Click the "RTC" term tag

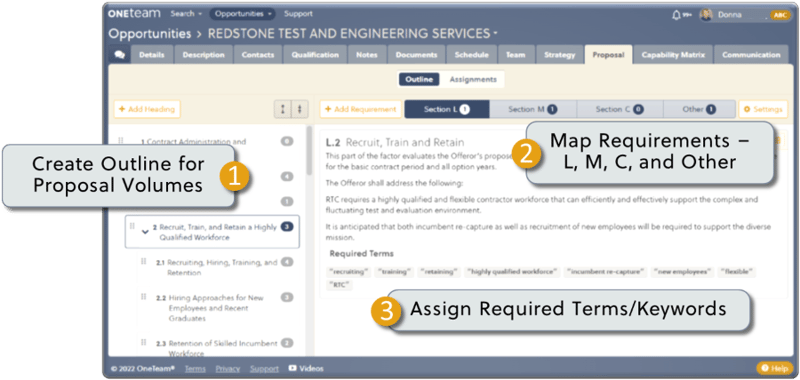339,285
